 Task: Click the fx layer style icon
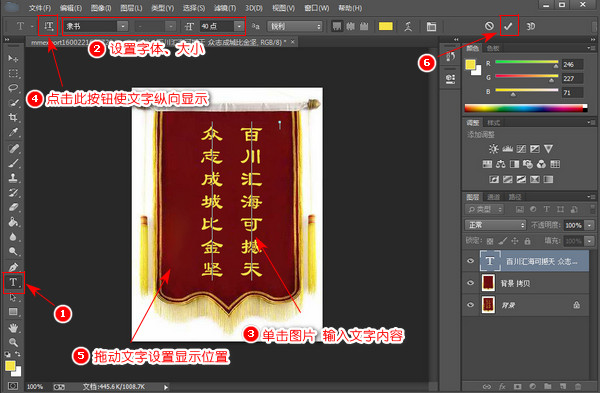[x=502, y=386]
